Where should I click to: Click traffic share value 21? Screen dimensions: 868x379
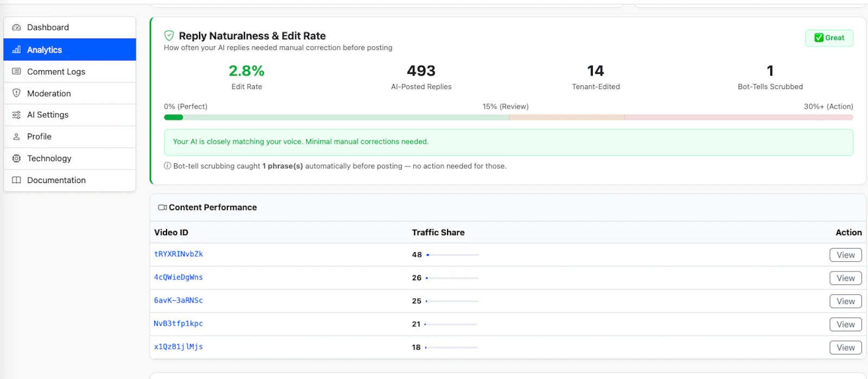coord(416,324)
